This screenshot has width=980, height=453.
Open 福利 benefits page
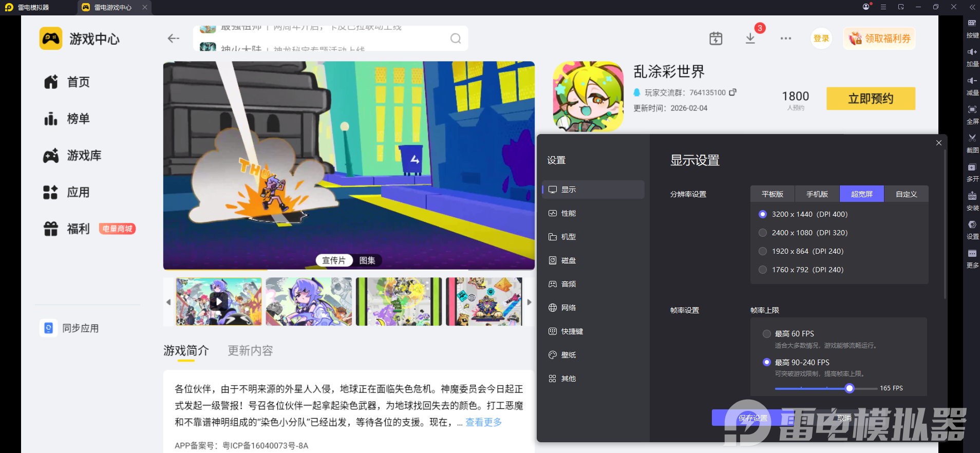coord(67,229)
